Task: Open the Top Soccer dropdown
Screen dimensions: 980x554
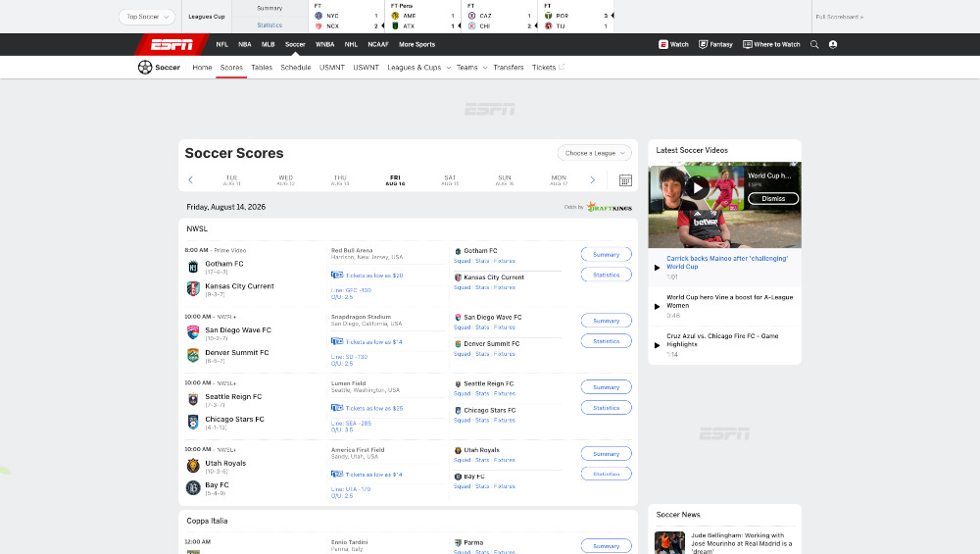Action: [x=147, y=17]
